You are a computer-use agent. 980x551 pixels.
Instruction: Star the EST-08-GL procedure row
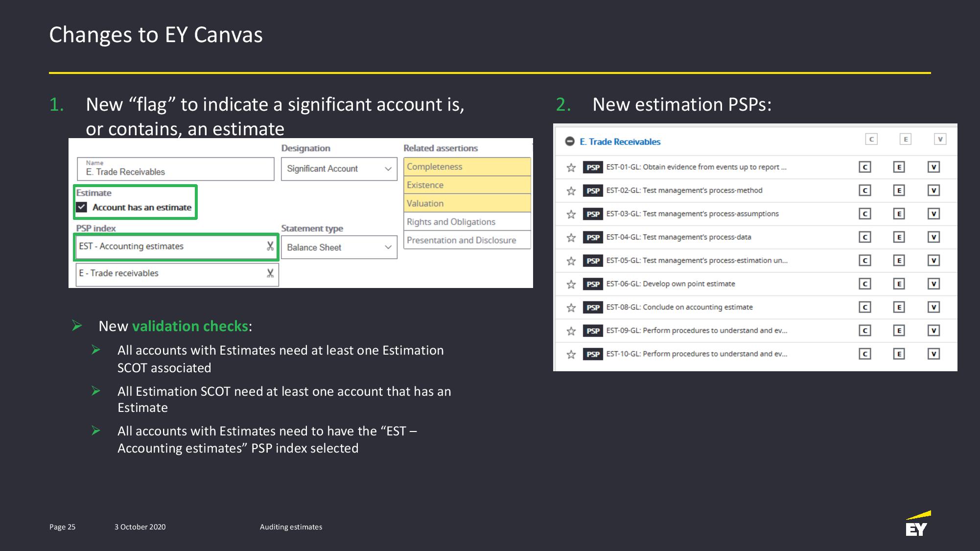pyautogui.click(x=571, y=308)
